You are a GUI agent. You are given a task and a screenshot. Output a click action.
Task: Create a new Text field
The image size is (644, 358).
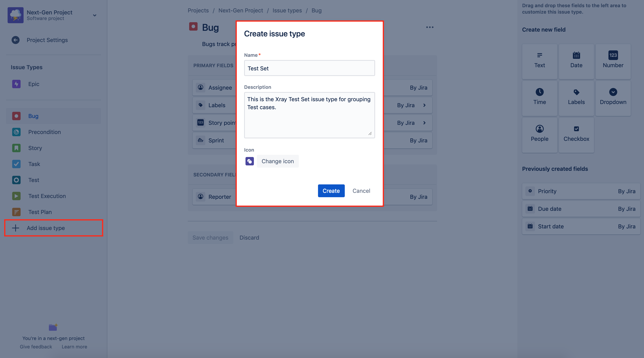coord(540,61)
